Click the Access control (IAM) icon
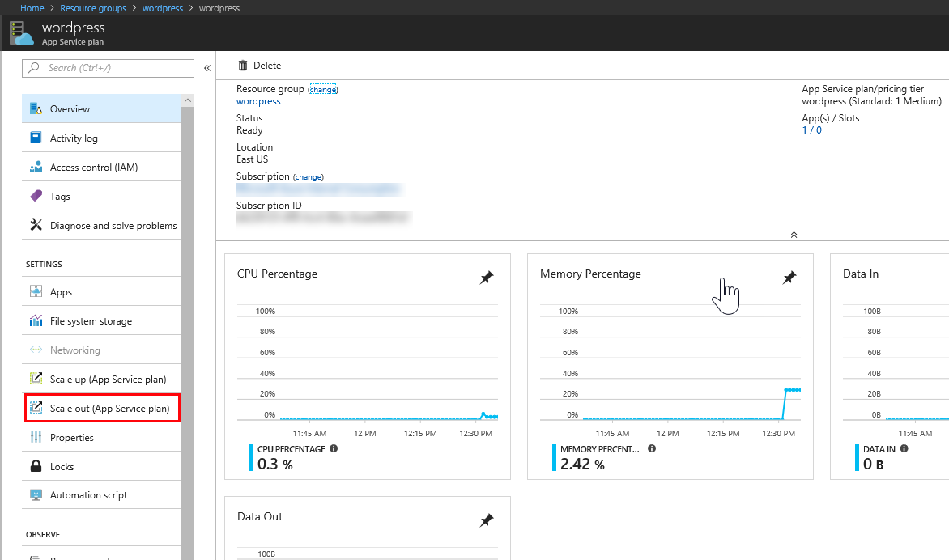The image size is (949, 560). click(36, 167)
